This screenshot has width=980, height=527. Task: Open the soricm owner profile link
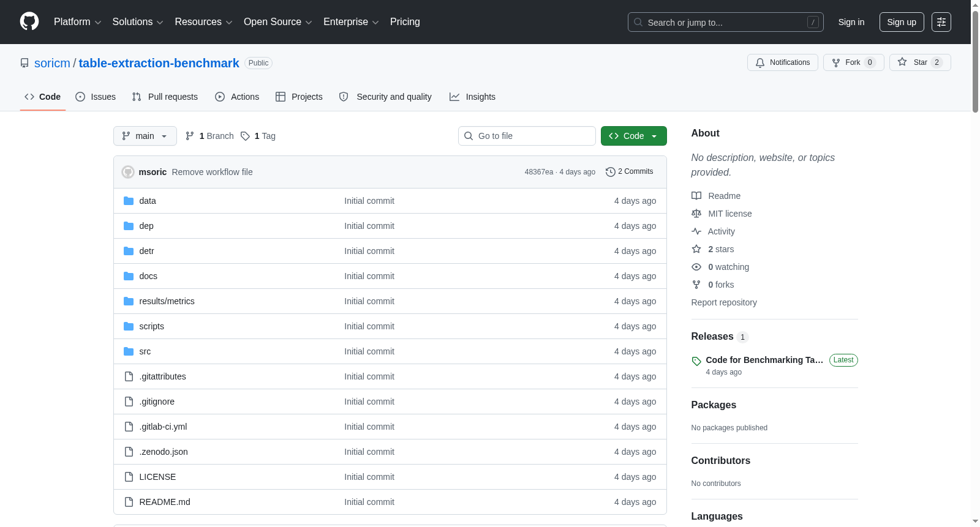[52, 63]
